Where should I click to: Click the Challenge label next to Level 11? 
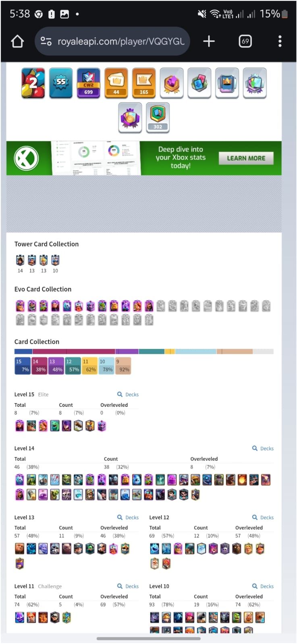[50, 586]
